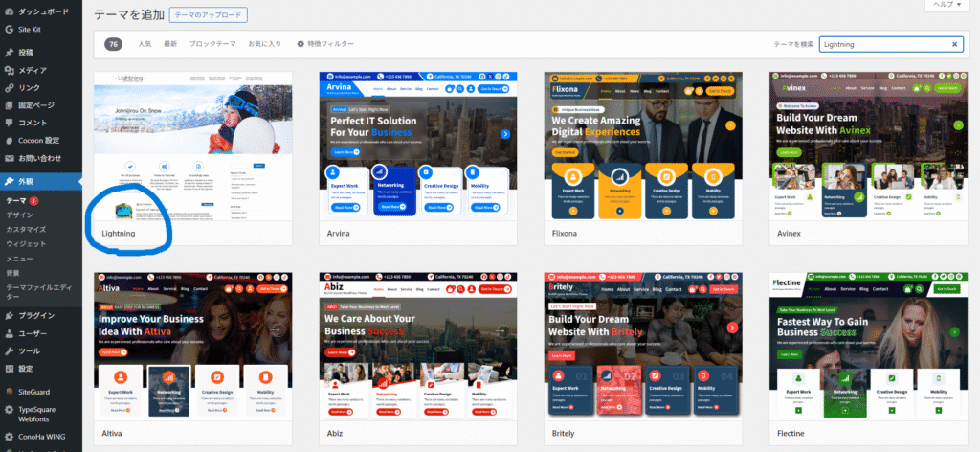Click the プラグイン plug icon
This screenshot has width=980, height=452.
coord(9,315)
